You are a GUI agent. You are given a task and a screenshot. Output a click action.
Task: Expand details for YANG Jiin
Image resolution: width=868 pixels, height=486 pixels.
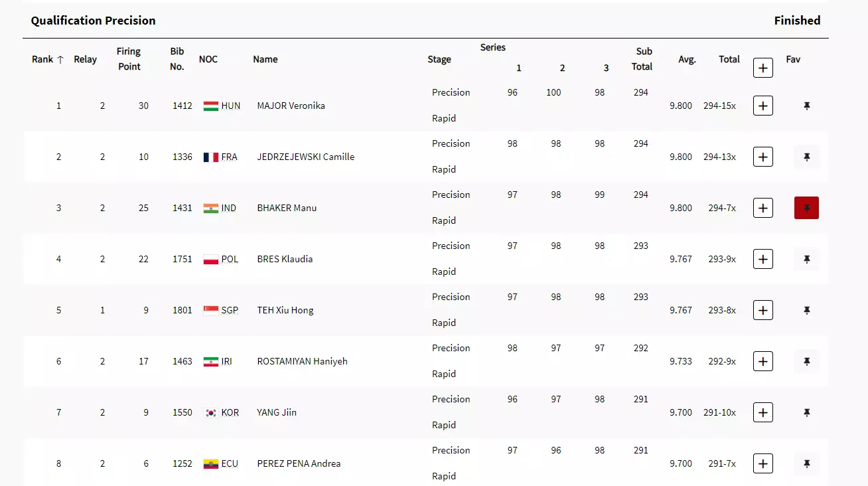(763, 412)
